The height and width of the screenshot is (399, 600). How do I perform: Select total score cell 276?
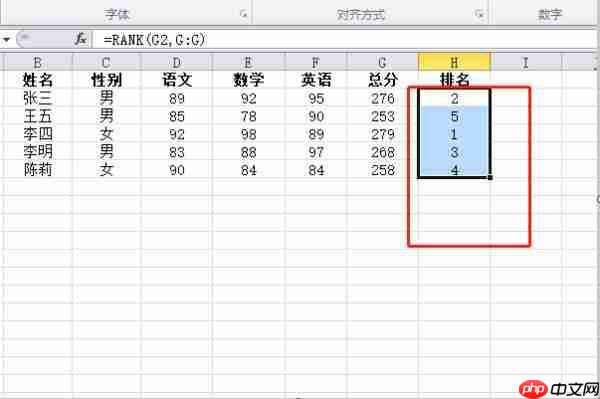coord(382,98)
